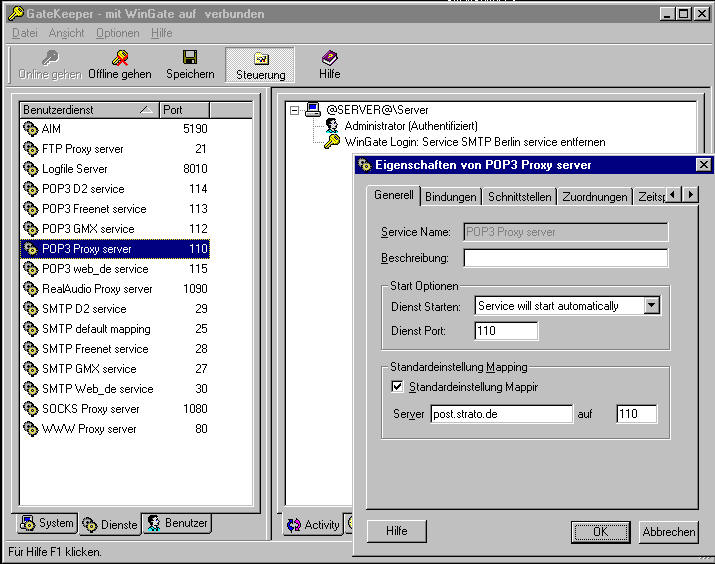Click the Abbrechen button
Image resolution: width=715 pixels, height=564 pixels.
[x=668, y=532]
